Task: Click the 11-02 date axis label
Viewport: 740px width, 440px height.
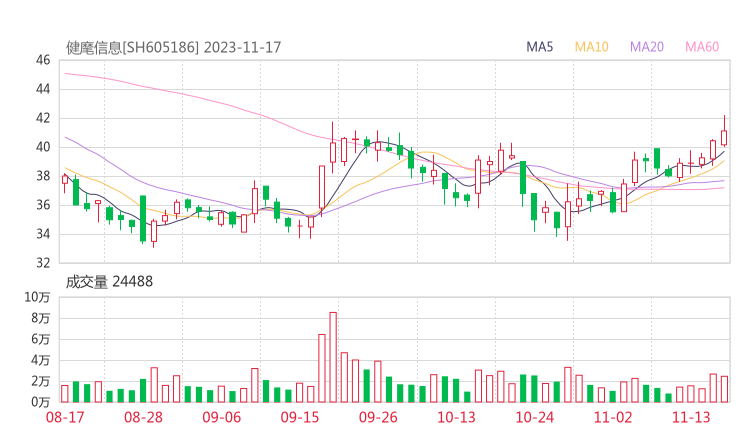Action: point(613,417)
